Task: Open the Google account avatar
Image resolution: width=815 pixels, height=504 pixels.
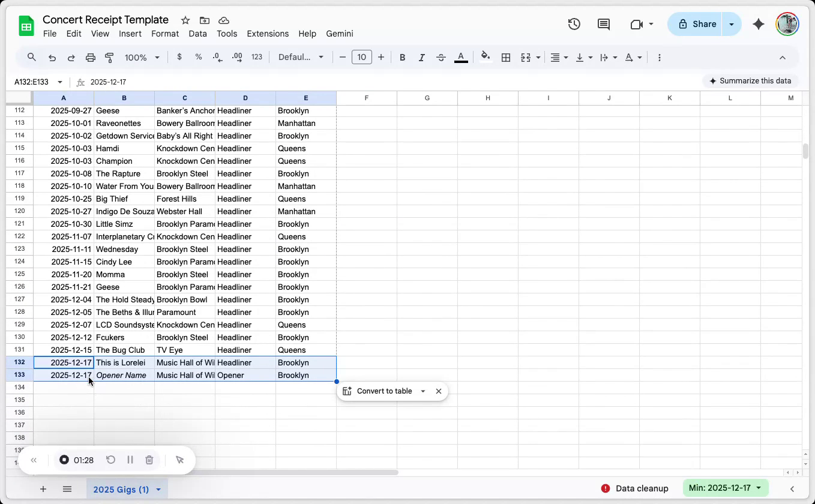Action: 787,24
